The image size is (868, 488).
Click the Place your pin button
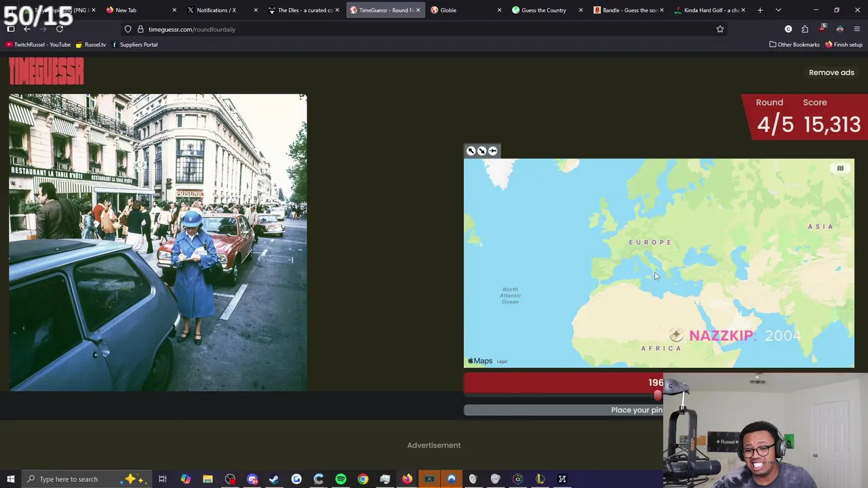click(x=564, y=410)
